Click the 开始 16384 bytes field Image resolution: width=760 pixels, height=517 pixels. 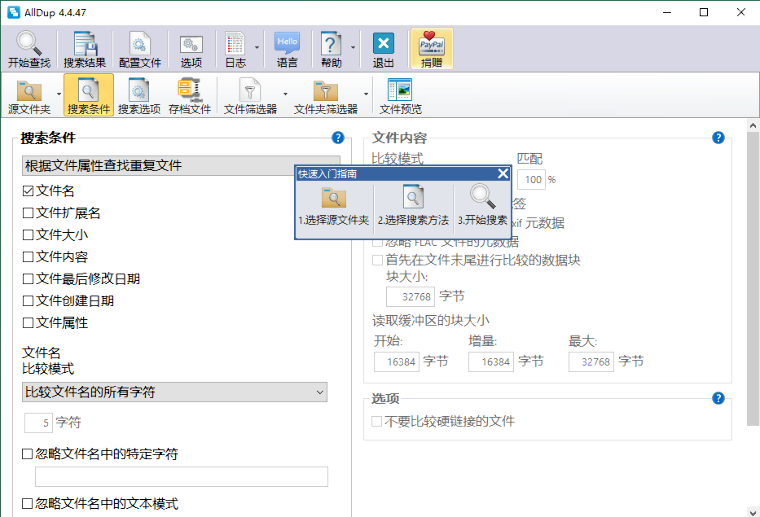tap(396, 362)
